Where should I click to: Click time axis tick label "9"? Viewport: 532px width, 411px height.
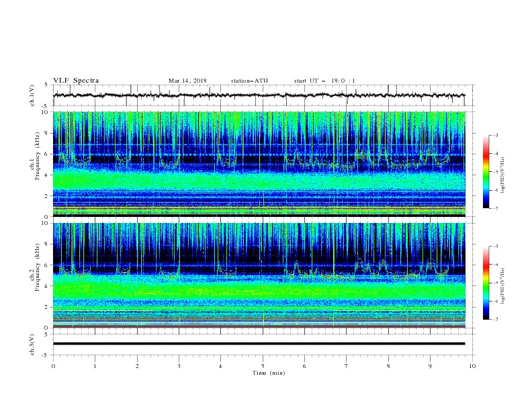pyautogui.click(x=430, y=366)
